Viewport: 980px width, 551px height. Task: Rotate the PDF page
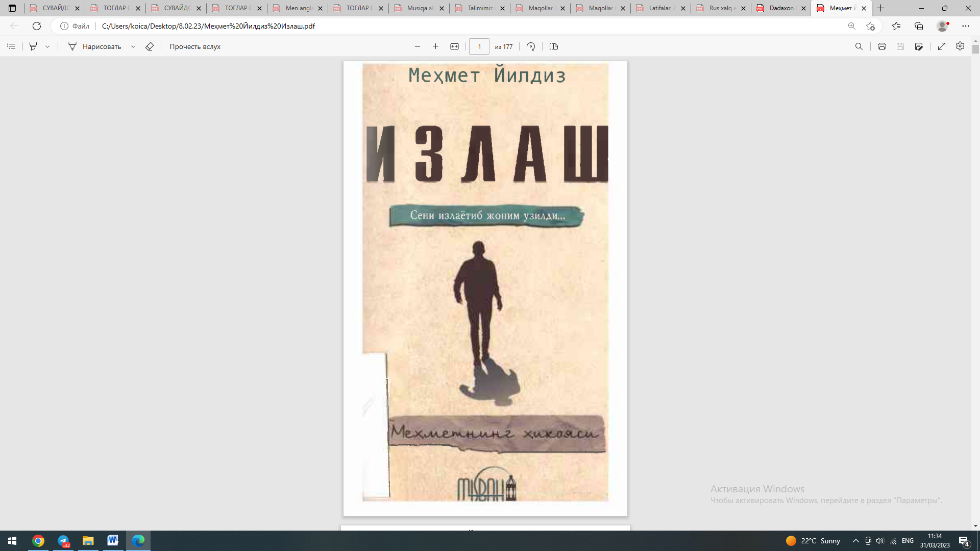531,46
